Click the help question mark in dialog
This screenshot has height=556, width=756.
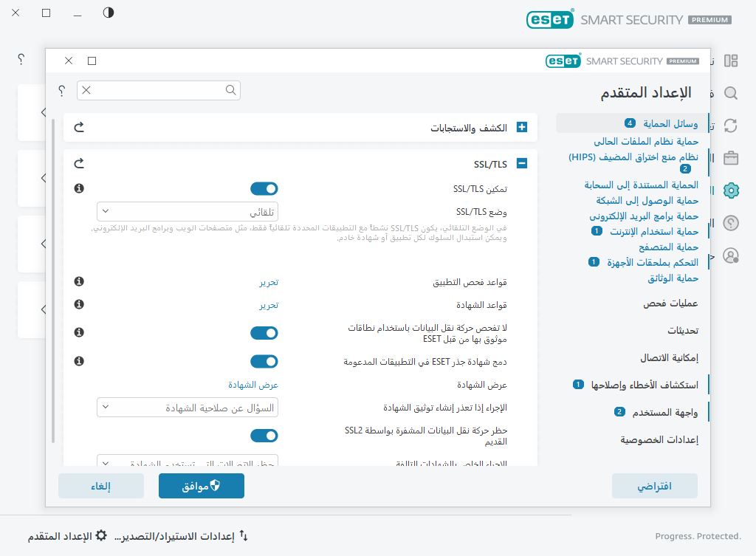click(x=61, y=90)
